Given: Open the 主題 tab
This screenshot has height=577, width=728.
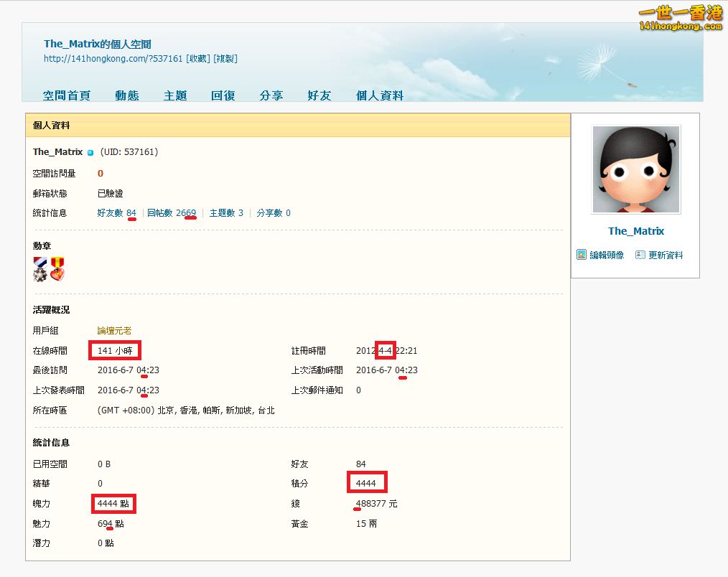Looking at the screenshot, I should pos(175,95).
